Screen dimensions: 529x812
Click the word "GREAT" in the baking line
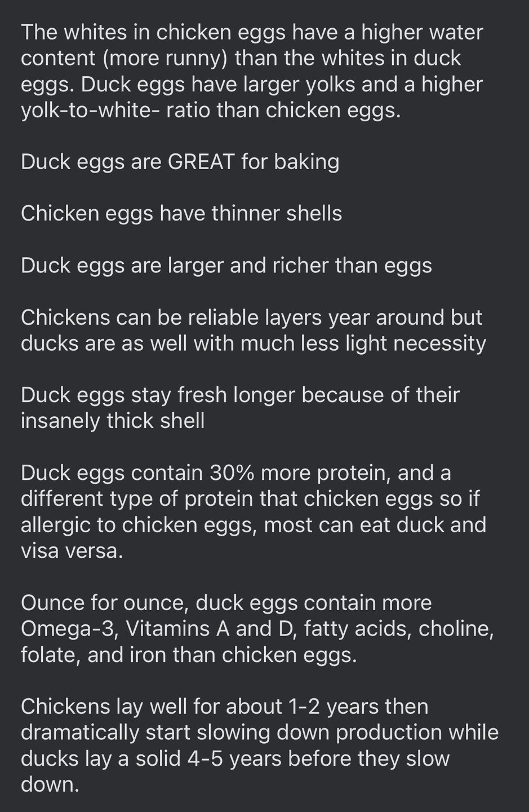click(201, 162)
